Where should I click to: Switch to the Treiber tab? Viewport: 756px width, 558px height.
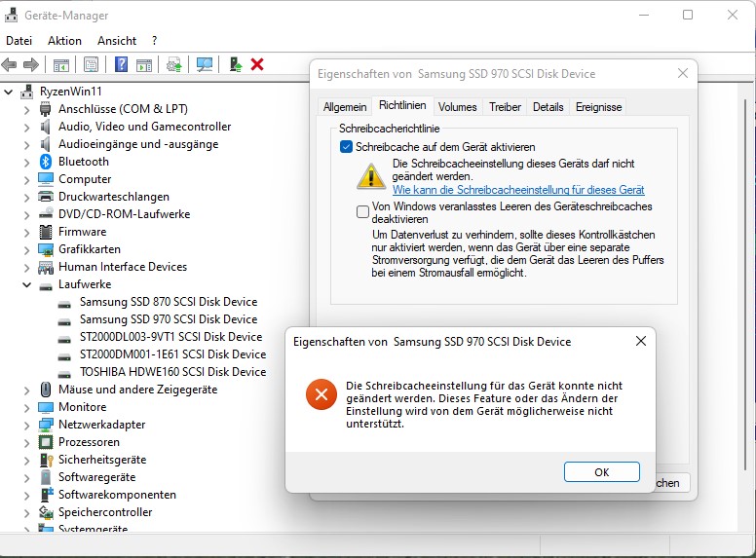(505, 107)
